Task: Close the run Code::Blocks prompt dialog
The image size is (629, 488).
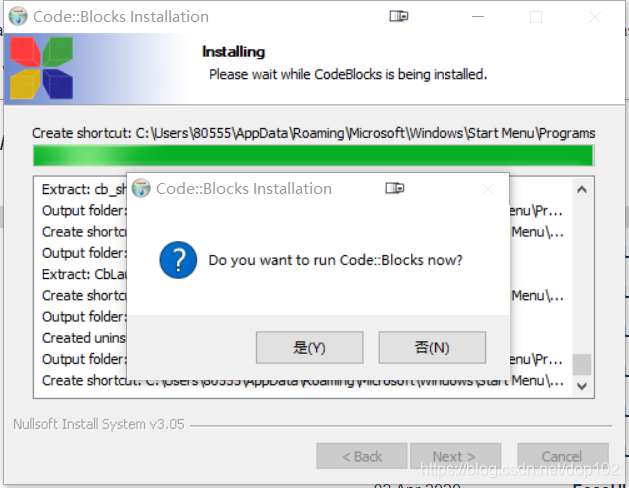Action: pos(488,189)
